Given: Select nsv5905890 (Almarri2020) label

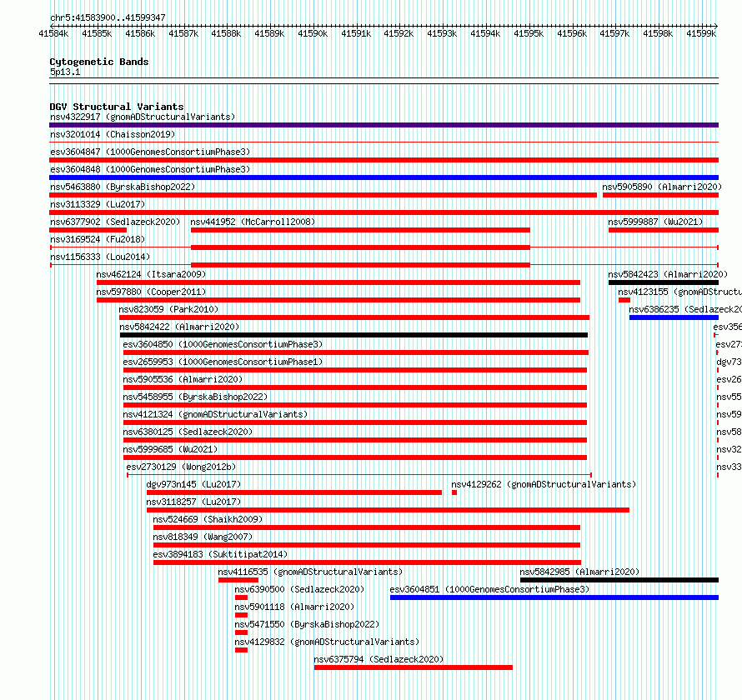Looking at the screenshot, I should coord(662,187).
